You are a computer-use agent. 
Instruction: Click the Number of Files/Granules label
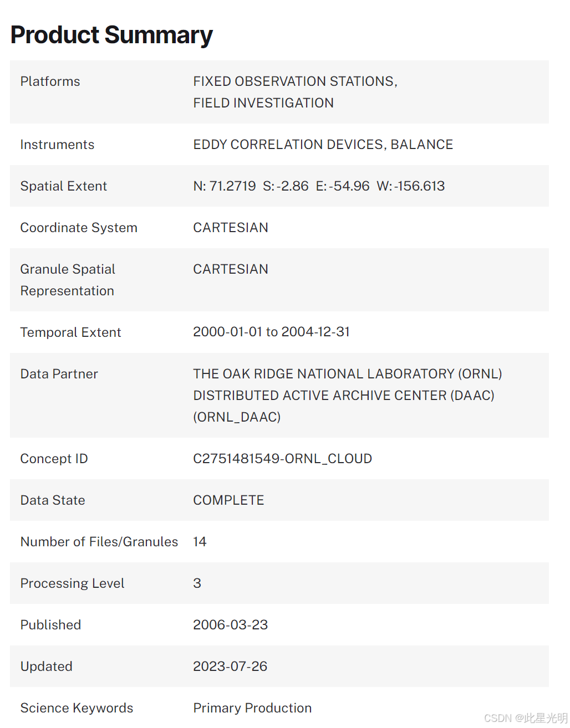(x=99, y=542)
